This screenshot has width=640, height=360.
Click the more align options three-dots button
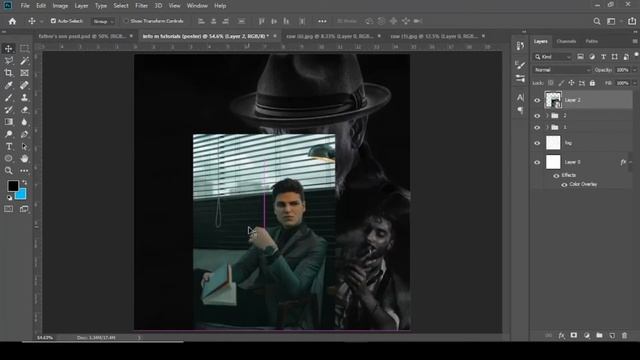322,21
